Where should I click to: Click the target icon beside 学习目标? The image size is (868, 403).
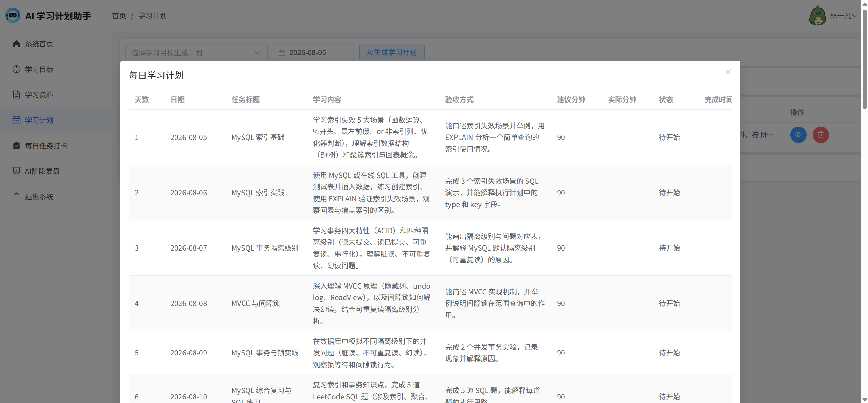(x=16, y=69)
